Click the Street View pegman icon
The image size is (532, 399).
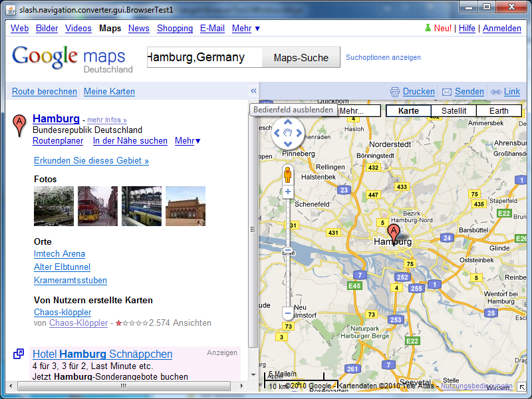click(288, 175)
